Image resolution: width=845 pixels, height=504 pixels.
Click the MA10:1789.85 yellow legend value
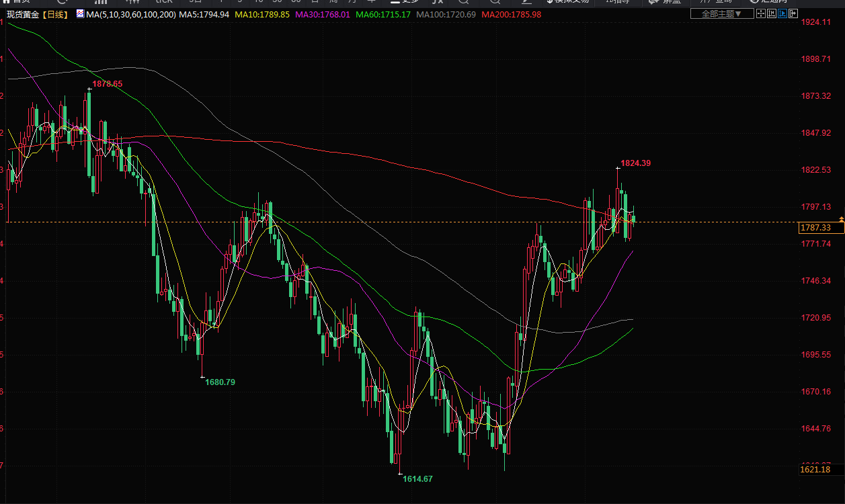(261, 14)
